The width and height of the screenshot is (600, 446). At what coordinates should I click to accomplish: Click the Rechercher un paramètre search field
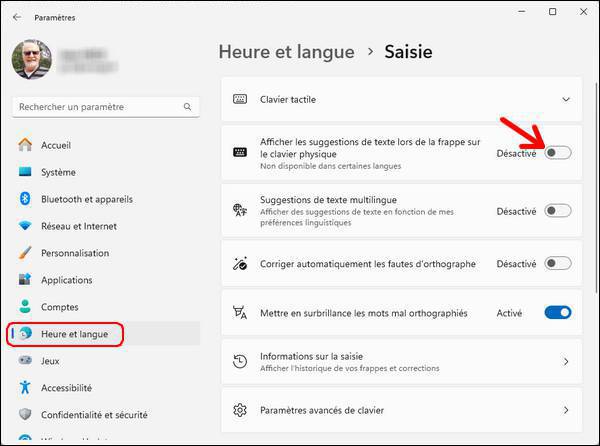tap(106, 107)
